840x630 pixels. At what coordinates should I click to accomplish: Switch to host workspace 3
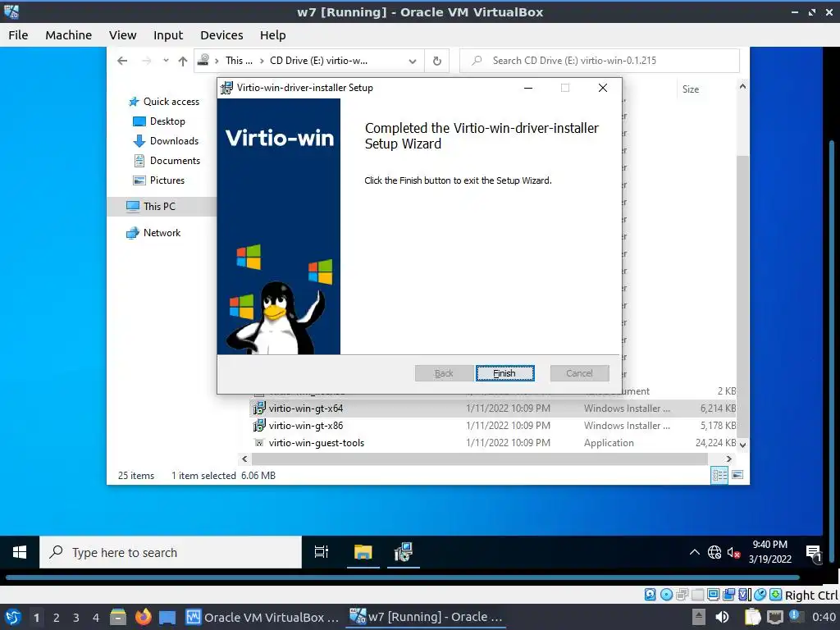[76, 618]
